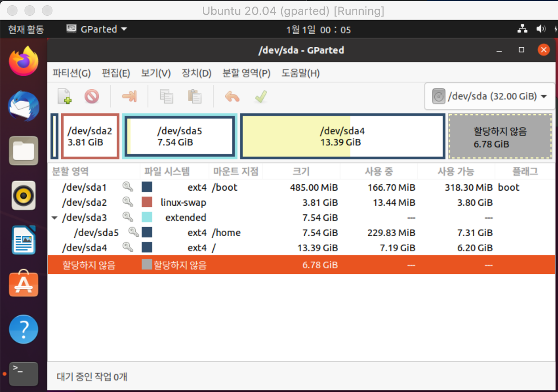Select the /dev/sda1 partition row
The width and height of the screenshot is (558, 392).
pos(301,188)
